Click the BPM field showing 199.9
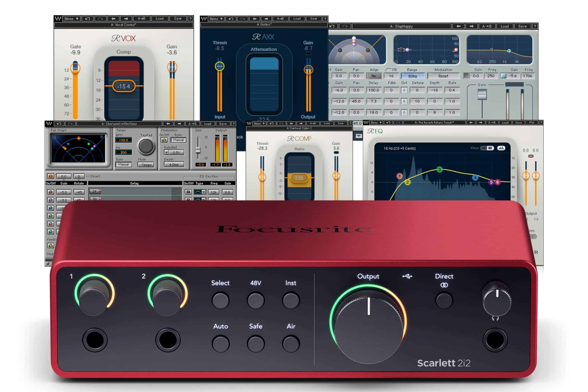Screen dimensions: 588x392 pyautogui.click(x=124, y=140)
